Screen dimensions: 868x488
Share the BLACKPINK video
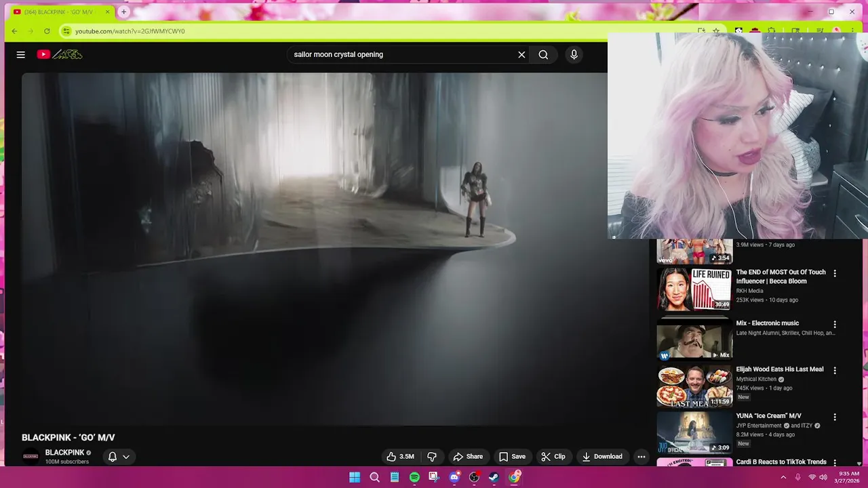coord(468,456)
